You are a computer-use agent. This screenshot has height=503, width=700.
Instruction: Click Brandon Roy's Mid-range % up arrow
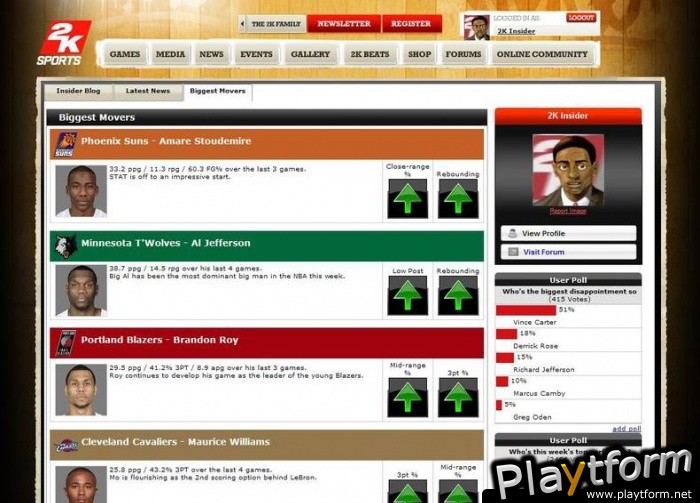(x=408, y=397)
